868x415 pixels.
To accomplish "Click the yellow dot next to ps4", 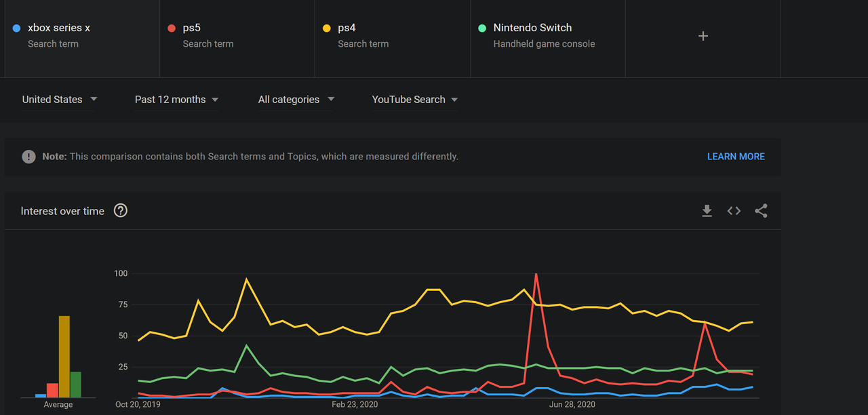I will (327, 28).
